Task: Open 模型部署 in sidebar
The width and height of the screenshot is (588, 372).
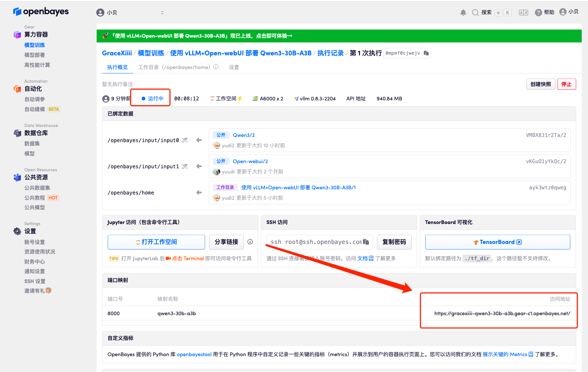Action: point(35,55)
